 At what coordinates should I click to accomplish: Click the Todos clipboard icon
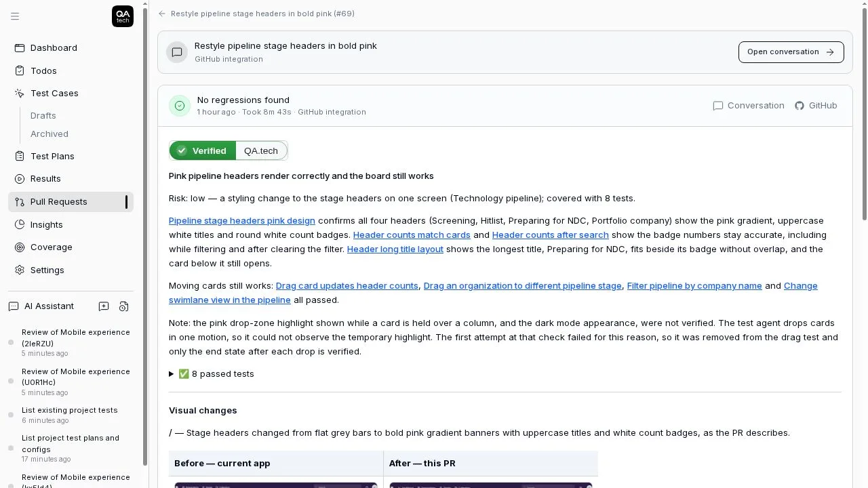20,70
